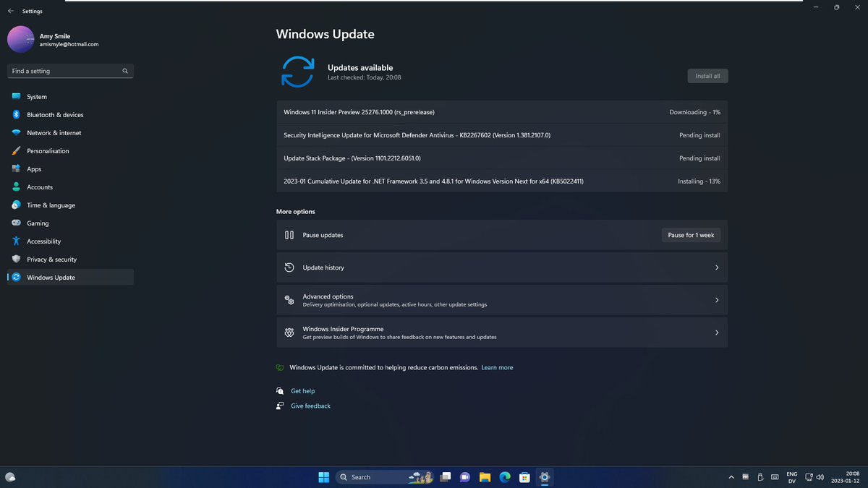The height and width of the screenshot is (488, 868).
Task: Open Advanced options gears icon
Action: click(x=289, y=300)
